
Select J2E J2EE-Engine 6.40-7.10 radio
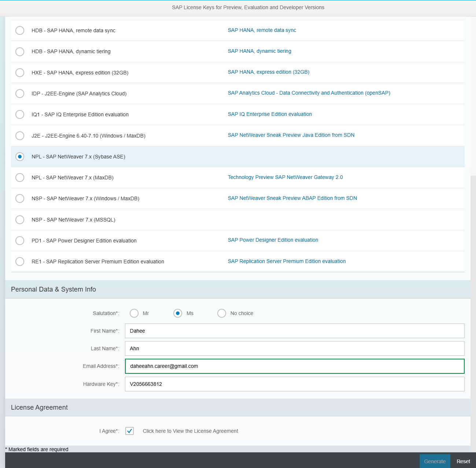(x=20, y=136)
